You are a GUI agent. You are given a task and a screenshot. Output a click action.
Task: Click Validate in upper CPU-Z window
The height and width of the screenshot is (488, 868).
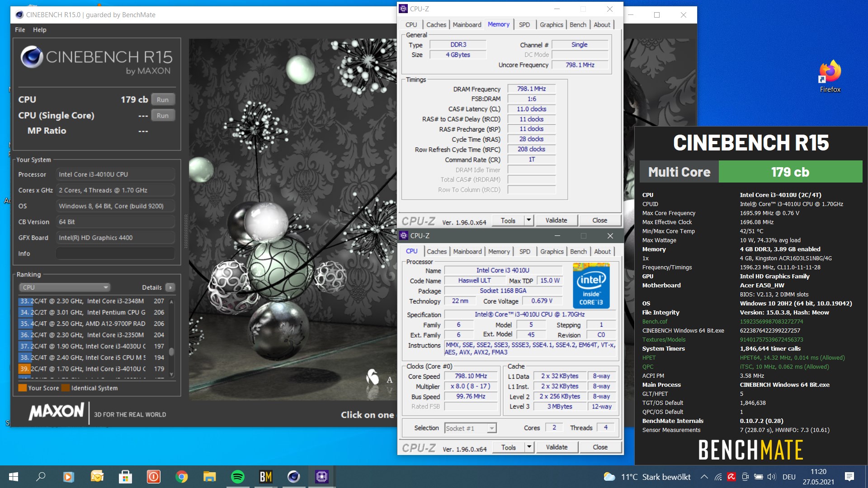(x=556, y=220)
